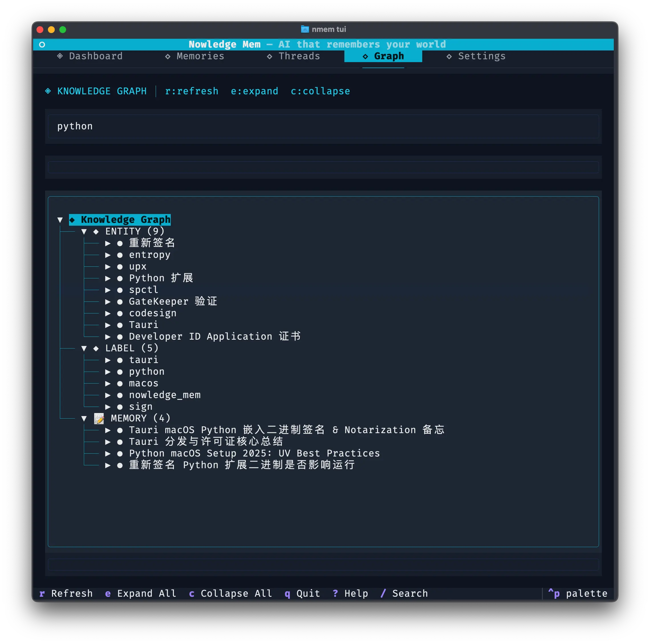The width and height of the screenshot is (650, 644).
Task: Click the diamond icon before ENTITY (9)
Action: pyautogui.click(x=96, y=231)
